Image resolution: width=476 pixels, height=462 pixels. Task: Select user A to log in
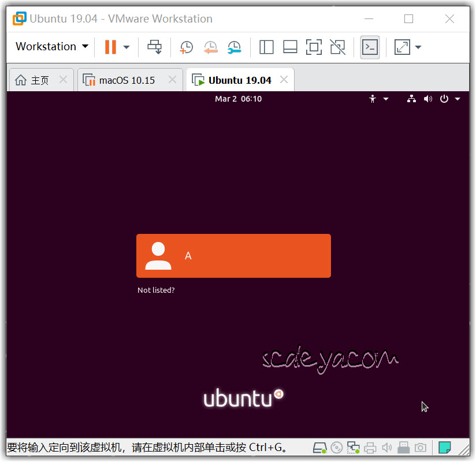click(x=233, y=256)
